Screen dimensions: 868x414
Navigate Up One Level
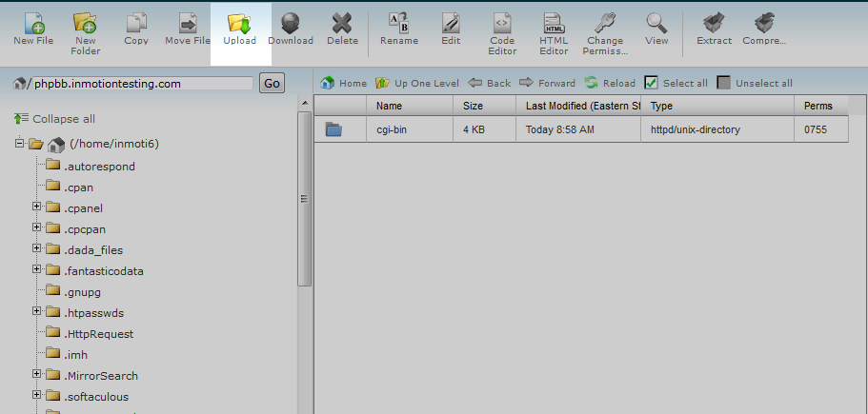pos(416,83)
